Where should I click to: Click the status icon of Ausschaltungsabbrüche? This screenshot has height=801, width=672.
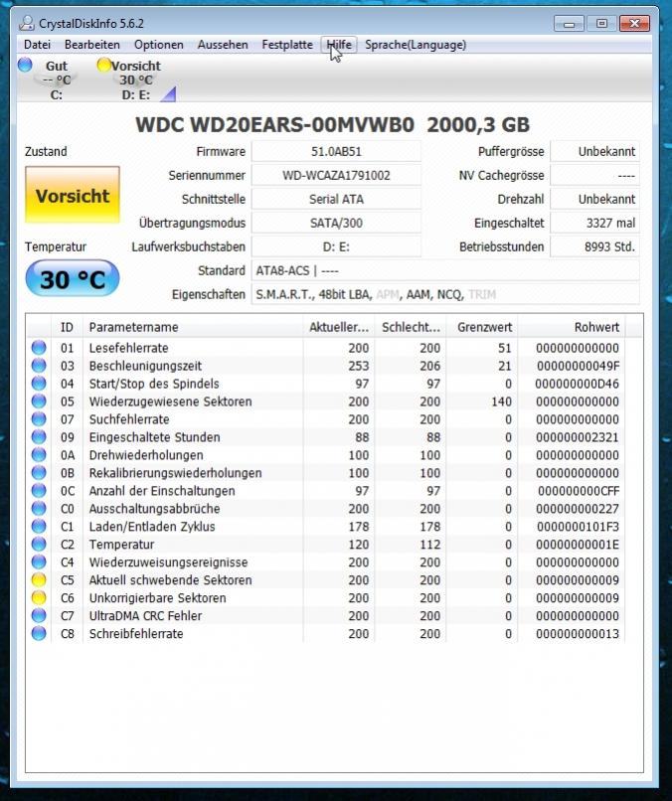(x=39, y=509)
